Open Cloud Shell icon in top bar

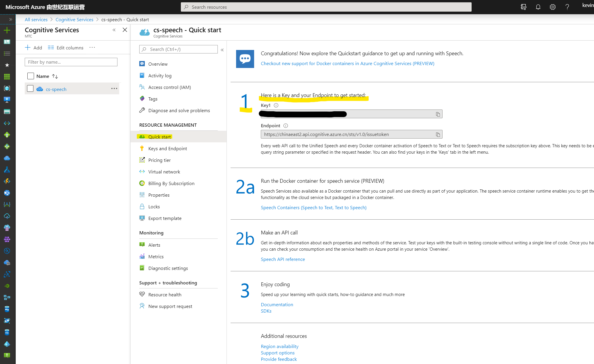(523, 7)
